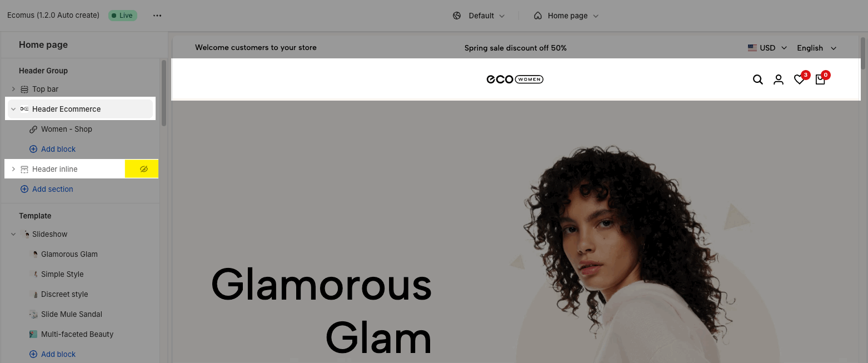868x363 pixels.
Task: Open the shopping cart bag icon
Action: [820, 79]
